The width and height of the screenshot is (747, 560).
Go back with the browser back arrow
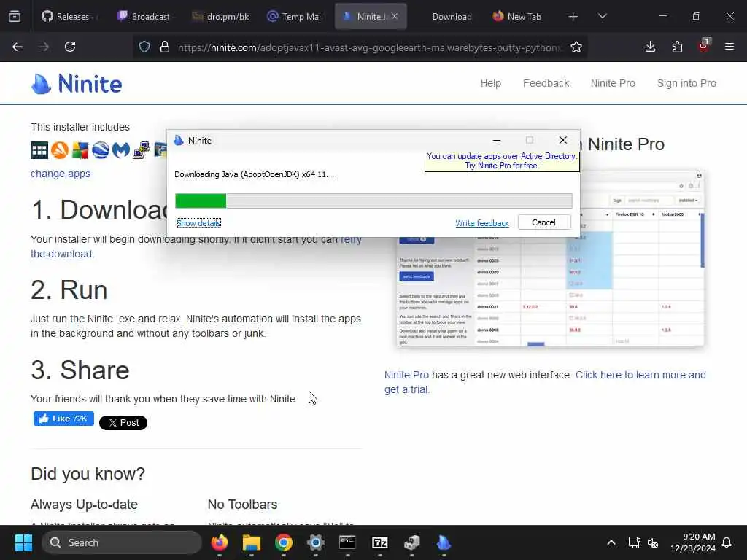coord(18,47)
